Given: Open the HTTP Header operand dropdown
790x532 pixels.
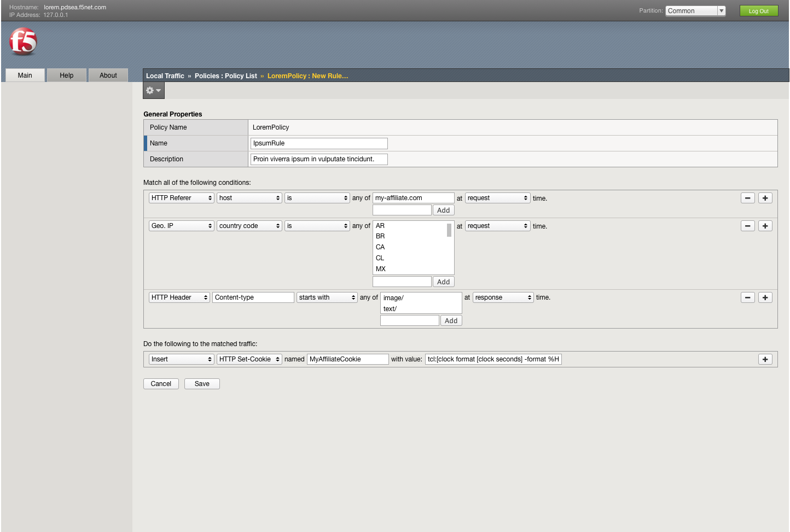Looking at the screenshot, I should pos(179,297).
